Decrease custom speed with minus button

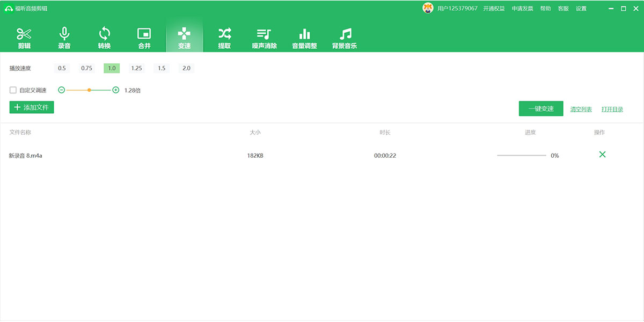(x=61, y=90)
